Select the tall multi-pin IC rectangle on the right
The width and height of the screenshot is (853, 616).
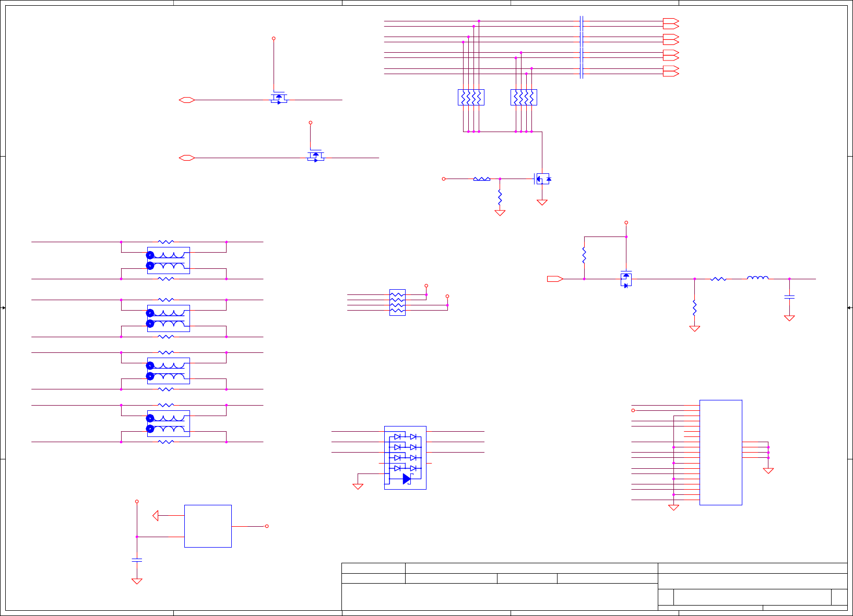click(x=721, y=453)
